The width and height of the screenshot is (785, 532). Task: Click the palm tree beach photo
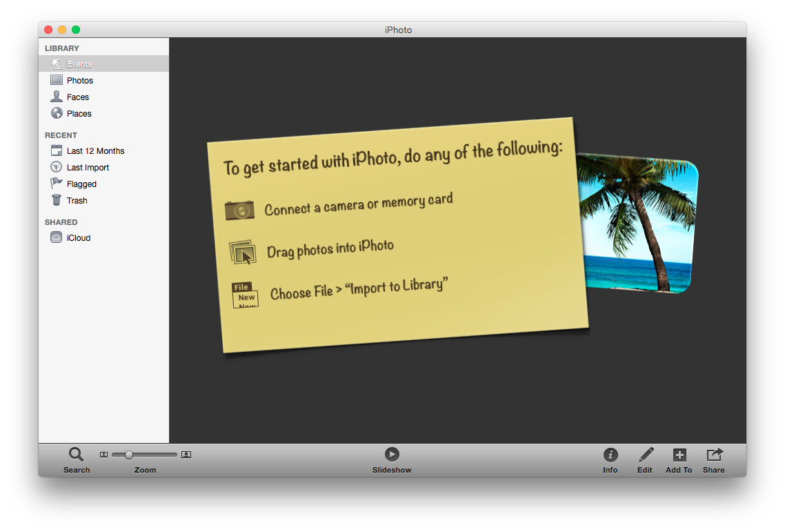(638, 224)
